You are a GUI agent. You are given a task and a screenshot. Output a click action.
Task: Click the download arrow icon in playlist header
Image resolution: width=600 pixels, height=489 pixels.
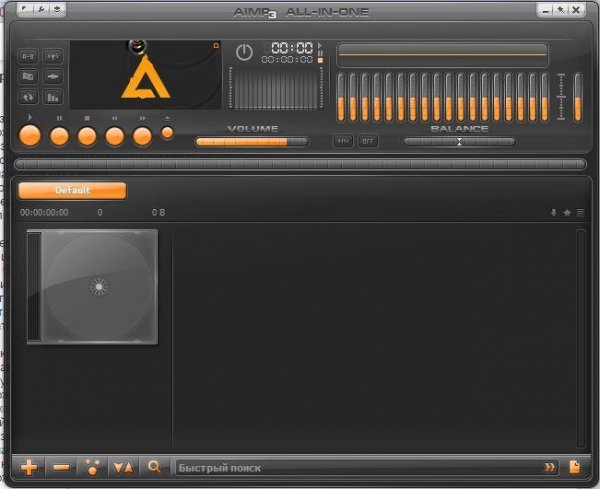[x=553, y=212]
